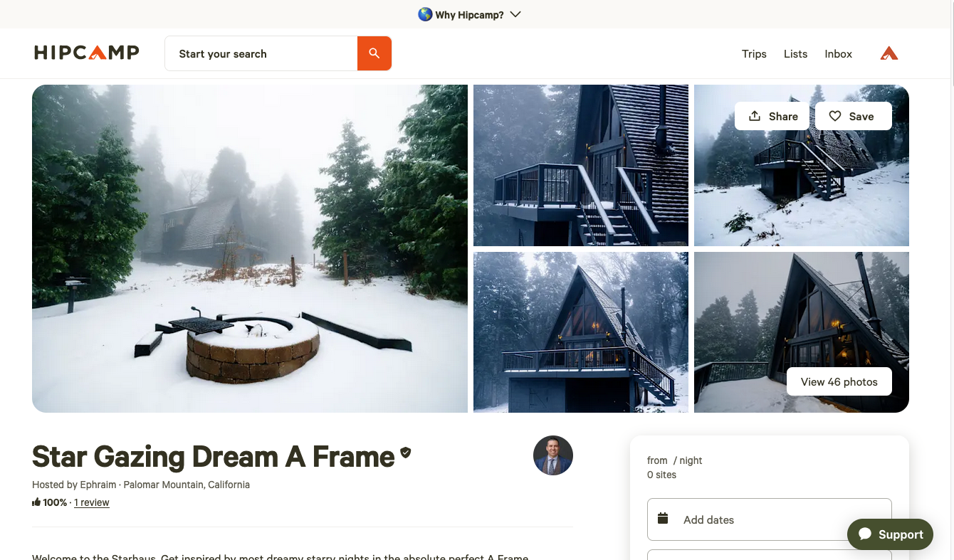
Task: Open the Hipcamp logo home link
Action: click(87, 53)
